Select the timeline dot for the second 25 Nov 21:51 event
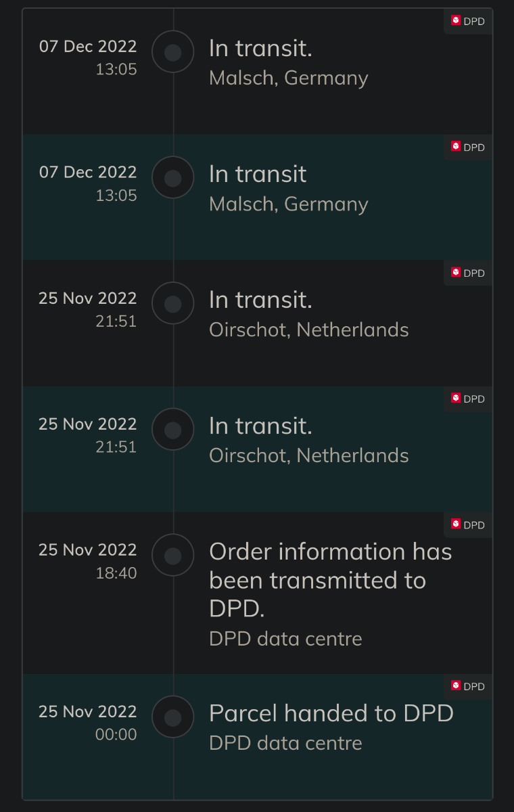 pyautogui.click(x=173, y=430)
